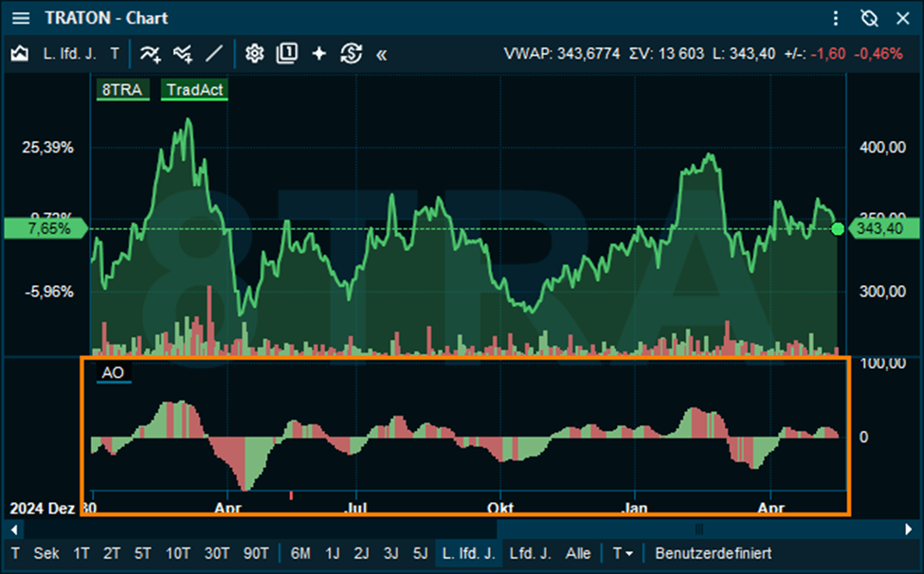The height and width of the screenshot is (574, 924).
Task: Select the 30T time range
Action: [217, 553]
